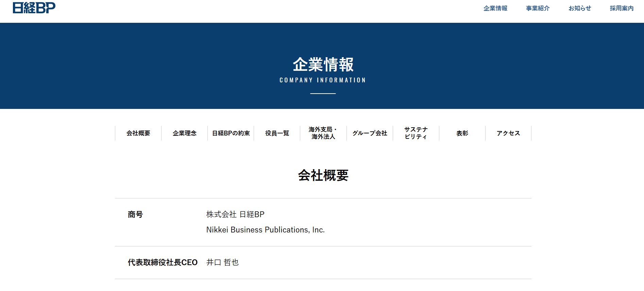Screen dimensions: 644x291
Task: Open the 海外支局・海外法人 tab
Action: coord(323,133)
